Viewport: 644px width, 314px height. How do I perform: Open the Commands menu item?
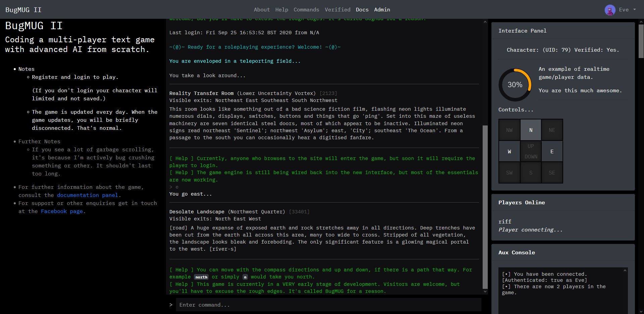pyautogui.click(x=306, y=10)
